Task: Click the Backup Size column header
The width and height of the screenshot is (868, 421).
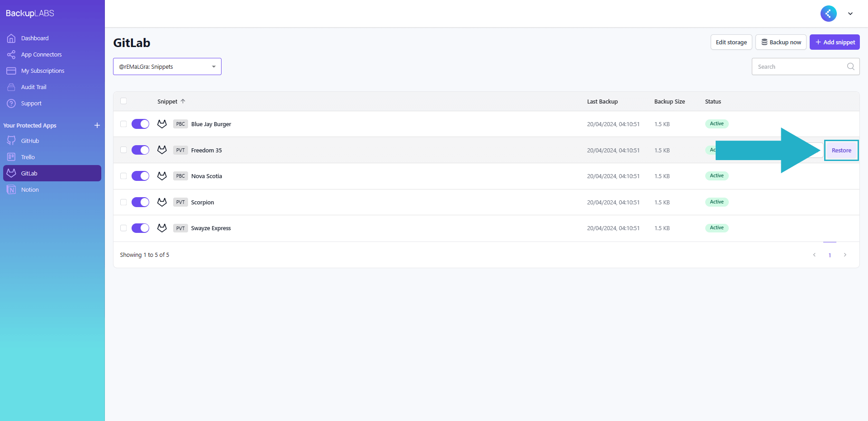Action: click(x=670, y=102)
